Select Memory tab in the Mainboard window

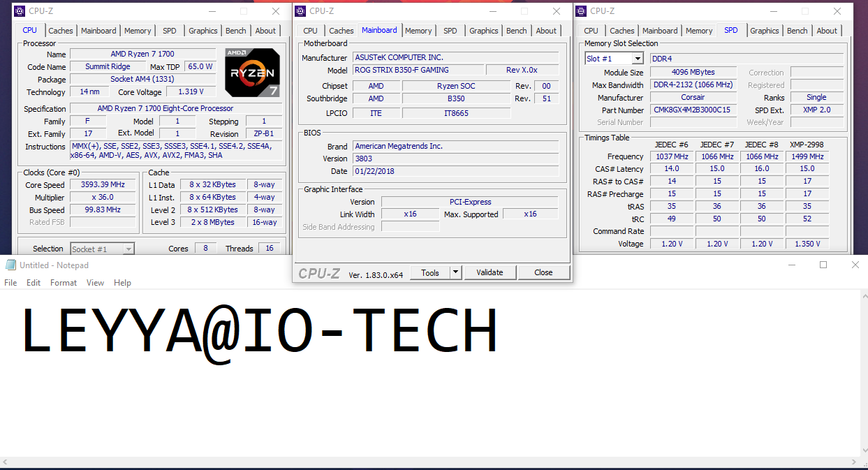click(418, 31)
